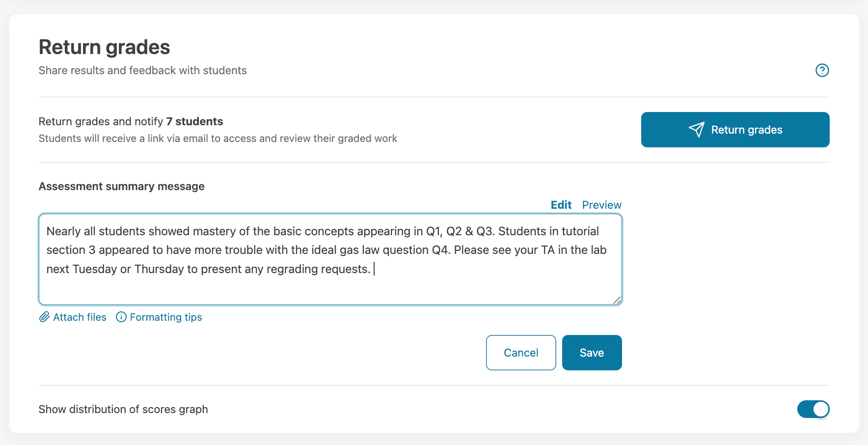Click the paperclip attachment icon

tap(44, 317)
